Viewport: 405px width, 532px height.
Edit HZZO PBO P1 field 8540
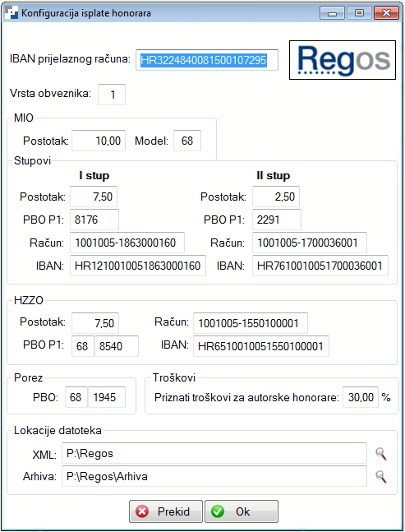[117, 346]
